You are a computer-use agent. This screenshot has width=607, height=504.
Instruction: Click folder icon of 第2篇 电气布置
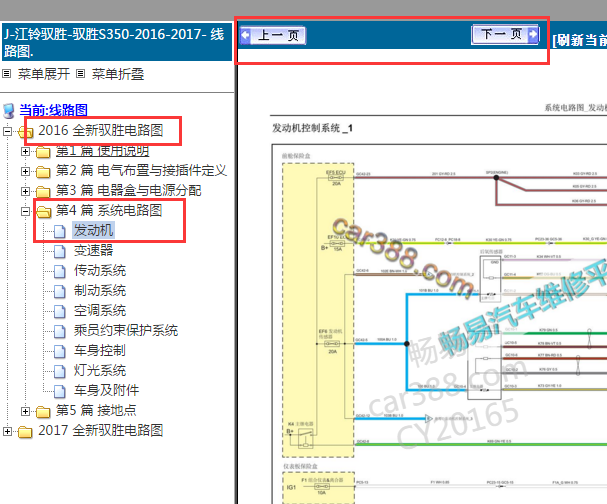point(43,172)
